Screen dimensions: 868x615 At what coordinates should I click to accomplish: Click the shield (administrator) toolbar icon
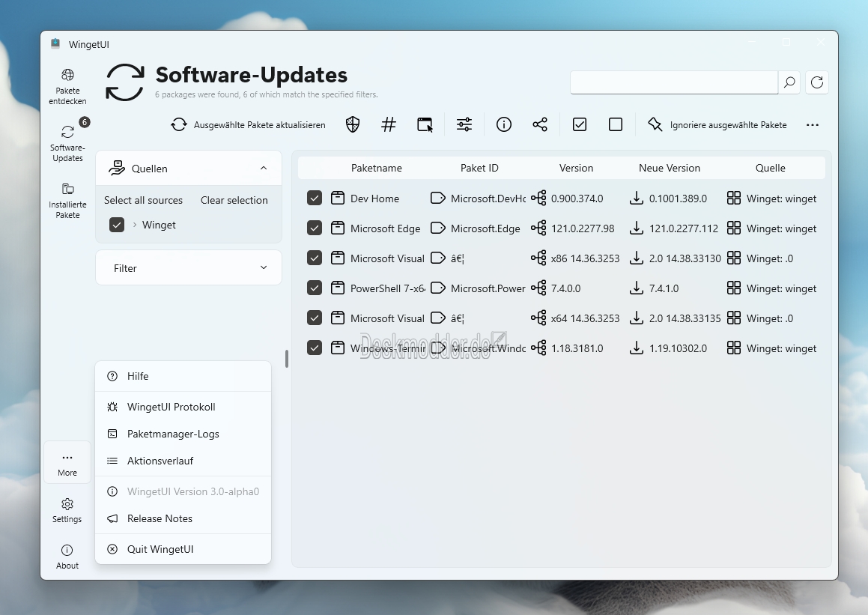point(353,124)
